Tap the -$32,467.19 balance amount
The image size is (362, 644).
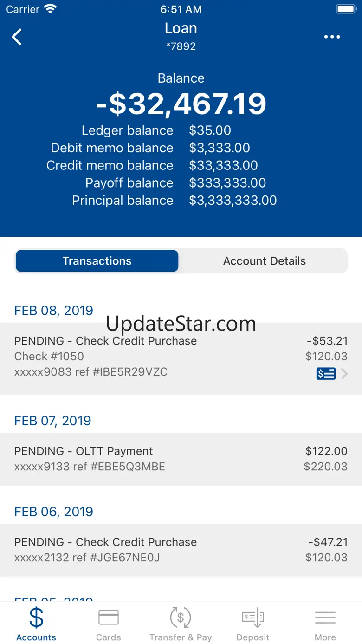181,104
